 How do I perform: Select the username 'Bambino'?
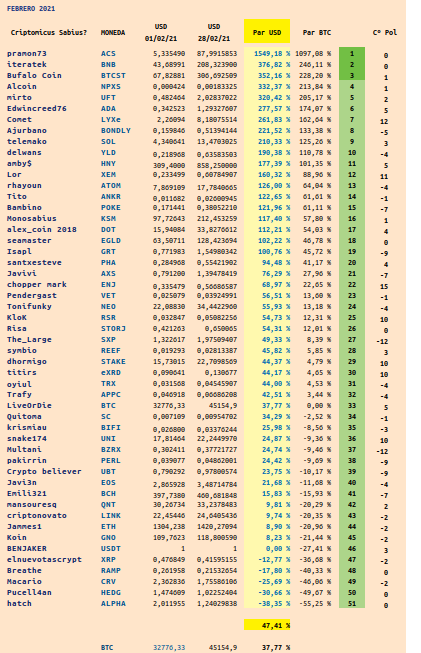24,207
